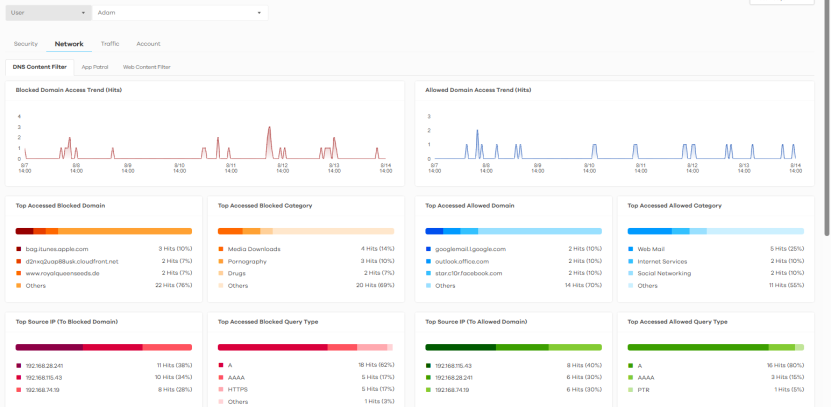Screen dimensions: 831x407
Task: Click the AAAA blocked query type swatch
Action: (x=220, y=378)
